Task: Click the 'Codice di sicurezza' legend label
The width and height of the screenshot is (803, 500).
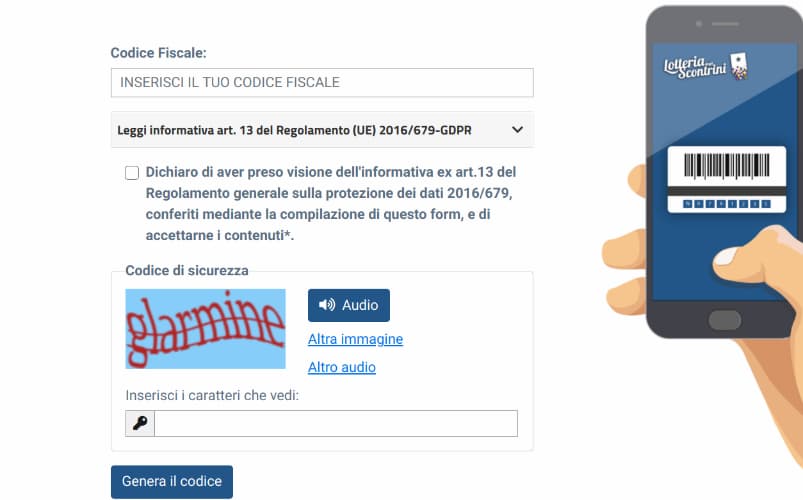Action: 187,270
